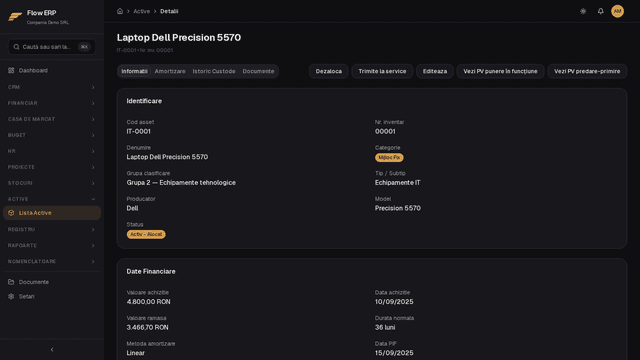Switch to the Istoric Custode tab
This screenshot has width=640, height=360.
pos(214,71)
